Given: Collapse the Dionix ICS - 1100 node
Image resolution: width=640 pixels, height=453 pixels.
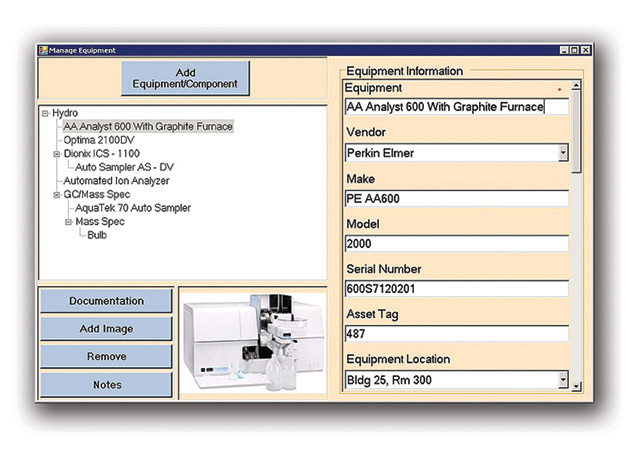Looking at the screenshot, I should click(x=57, y=154).
